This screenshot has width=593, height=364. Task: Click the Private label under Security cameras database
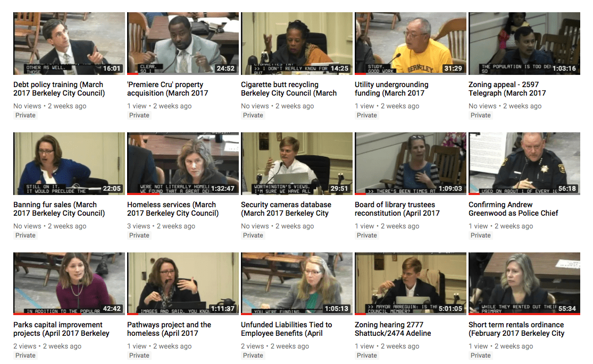pos(253,235)
